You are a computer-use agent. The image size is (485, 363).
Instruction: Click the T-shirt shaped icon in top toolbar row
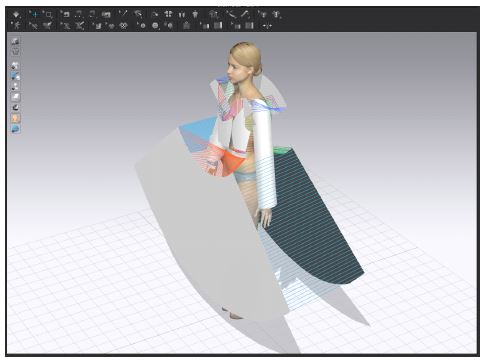pos(195,14)
